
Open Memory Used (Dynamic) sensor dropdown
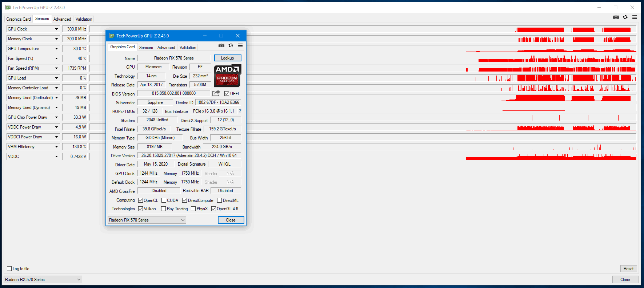point(56,108)
